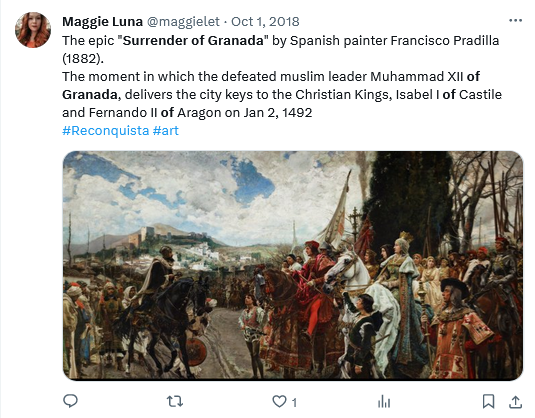Bookmark this tweet
The width and height of the screenshot is (535, 418).
488,401
